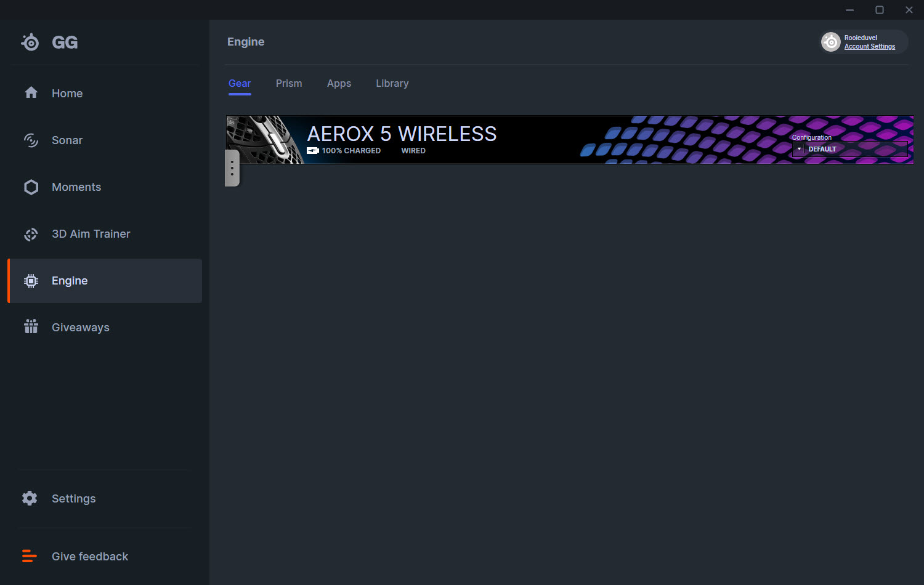The width and height of the screenshot is (924, 585).
Task: Click Give feedback text link
Action: [90, 557]
